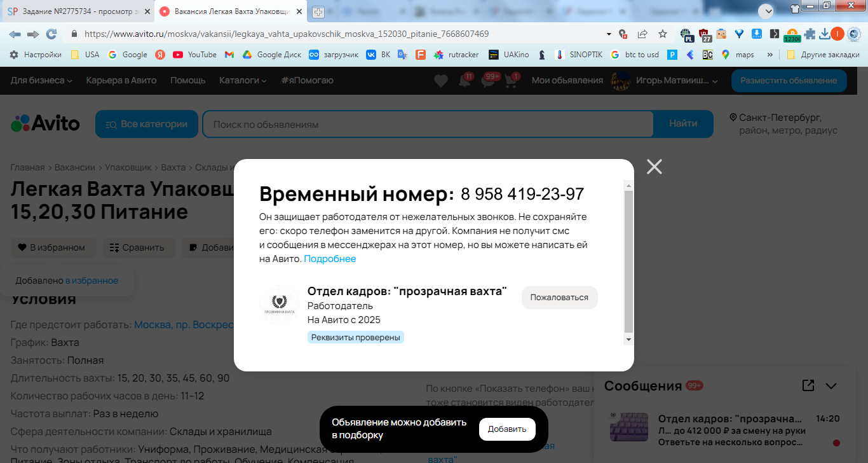Screen dimensions: 868x463
Task: Expand Каталоги dropdown
Action: [243, 81]
